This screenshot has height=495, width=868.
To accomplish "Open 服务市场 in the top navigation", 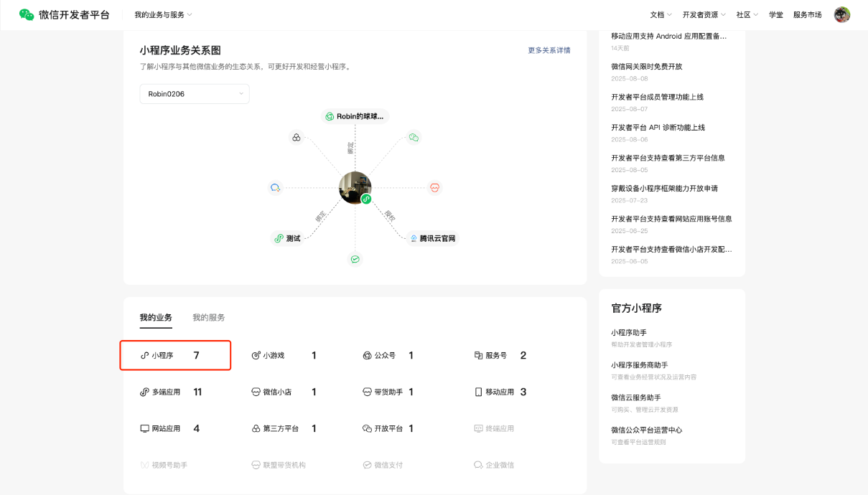I will point(807,15).
